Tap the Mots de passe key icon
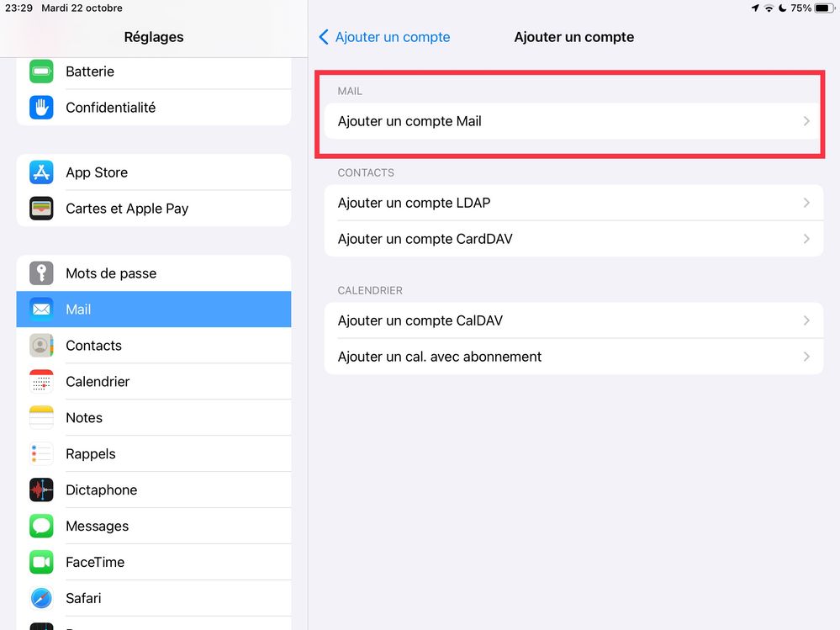 pos(41,273)
